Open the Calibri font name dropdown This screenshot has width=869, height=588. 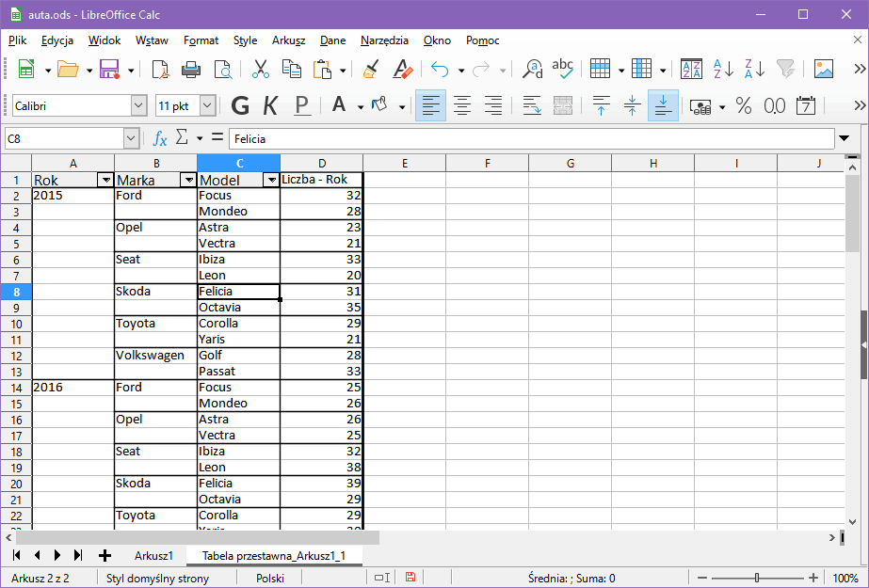coord(139,106)
